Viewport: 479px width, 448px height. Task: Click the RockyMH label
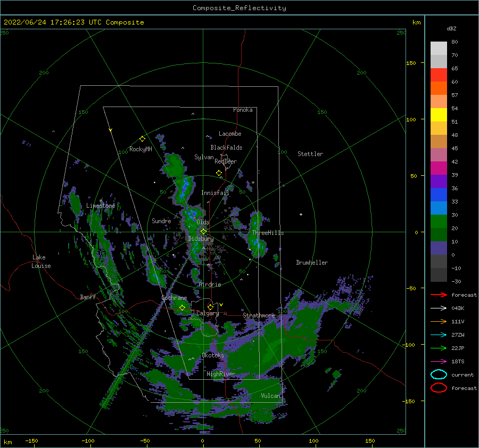141,149
